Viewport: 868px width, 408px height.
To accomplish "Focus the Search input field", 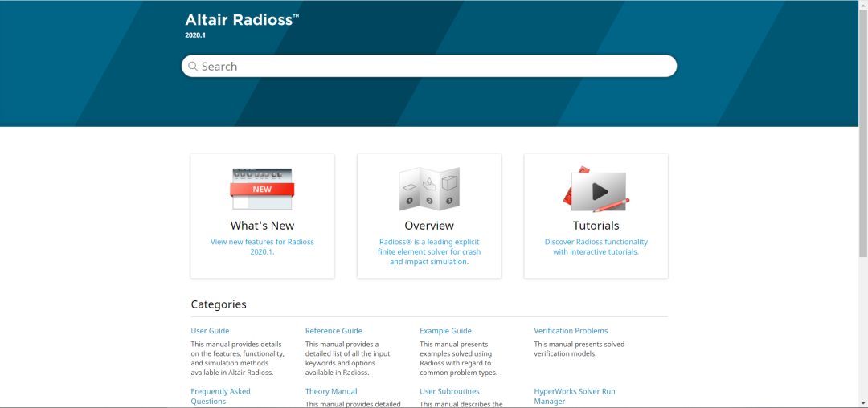I will pyautogui.click(x=429, y=67).
